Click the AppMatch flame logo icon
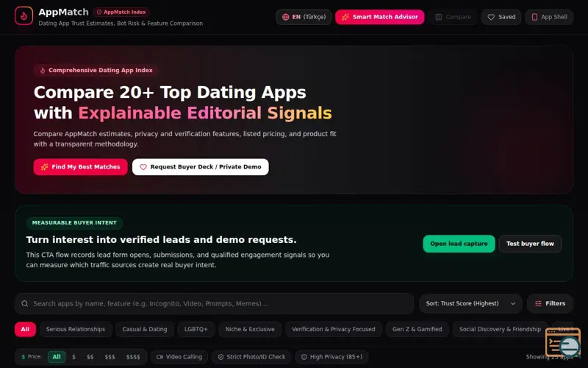This screenshot has height=368, width=588. (x=24, y=15)
